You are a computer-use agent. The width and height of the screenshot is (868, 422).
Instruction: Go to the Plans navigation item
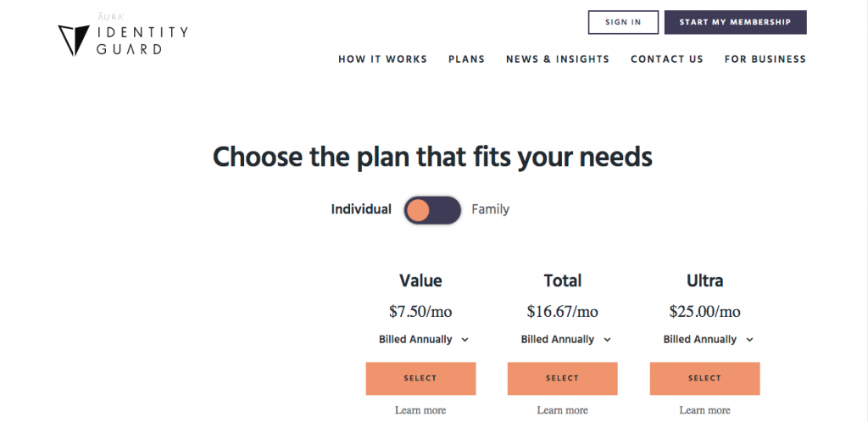(467, 59)
